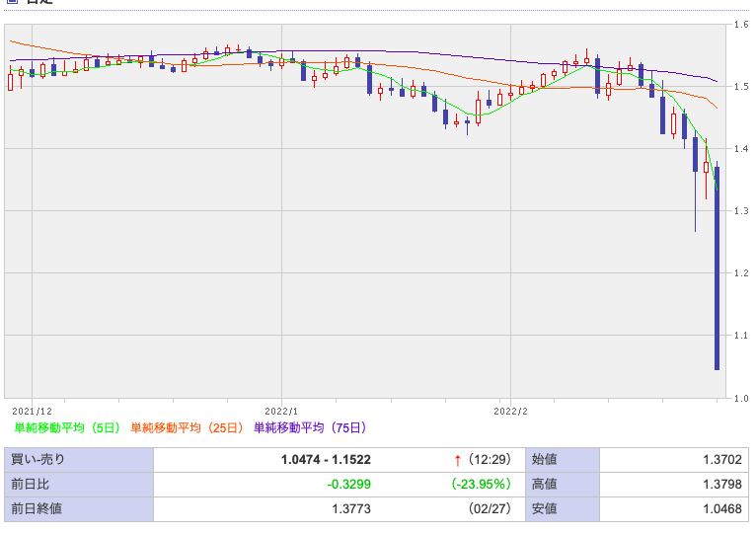Click the change value -0.3299
The image size is (756, 534).
click(349, 485)
